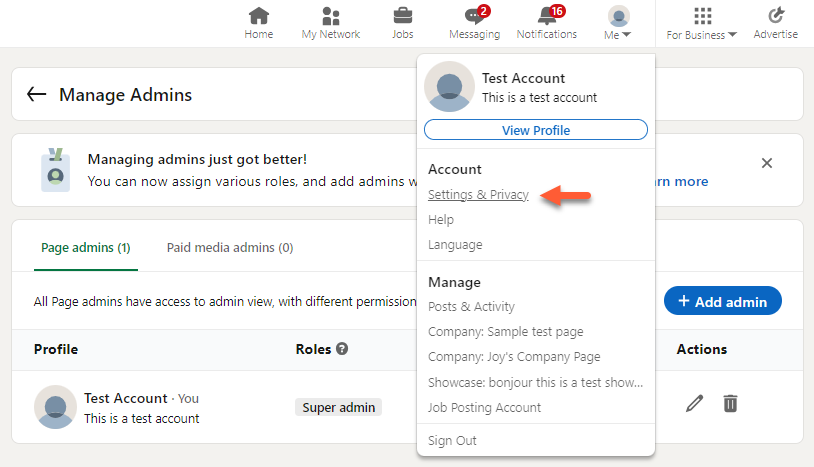This screenshot has height=467, width=814.
Task: Select Settings & Privacy menu item
Action: tap(478, 195)
